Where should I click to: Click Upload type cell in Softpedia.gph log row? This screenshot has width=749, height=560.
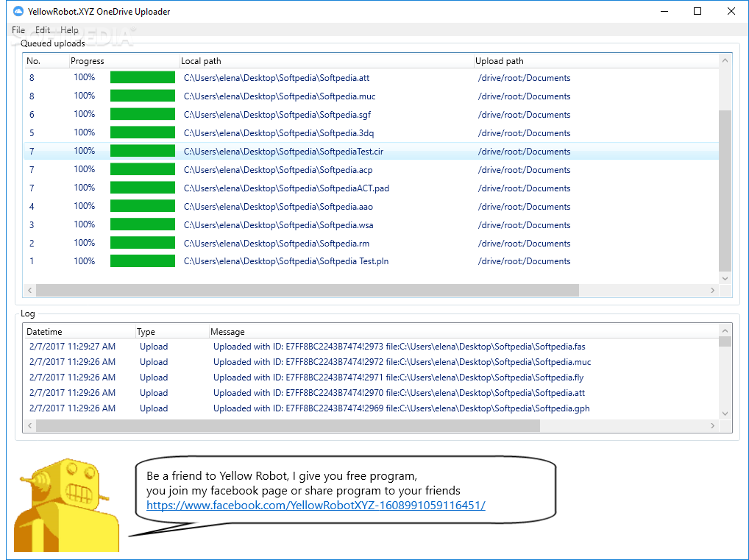coord(154,408)
